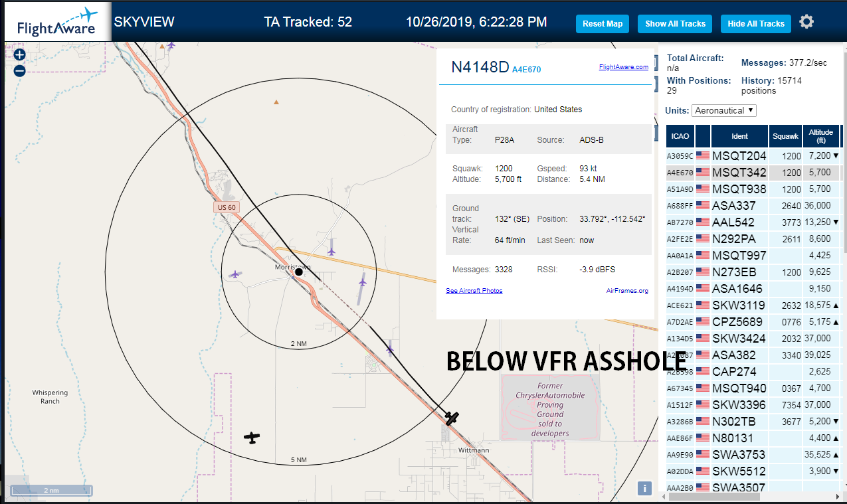The width and height of the screenshot is (847, 504).
Task: Open the FlightAware.com link in aircraft panel
Action: coord(624,67)
